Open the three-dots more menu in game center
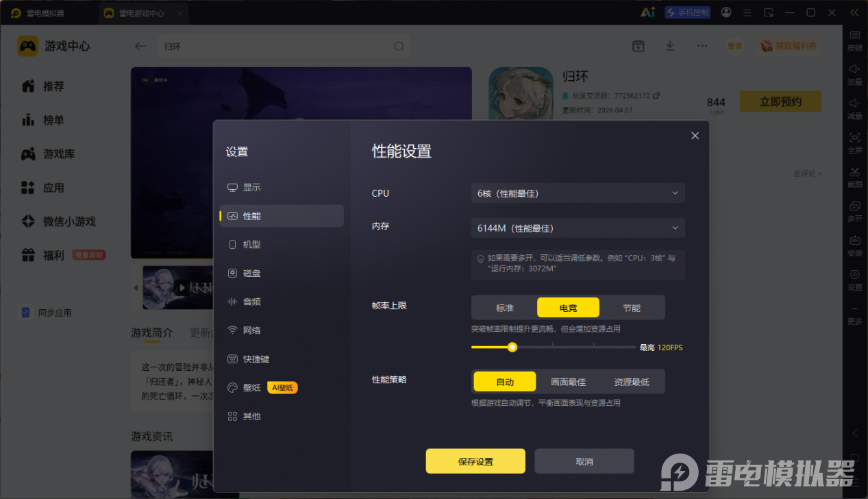This screenshot has height=499, width=868. click(702, 46)
